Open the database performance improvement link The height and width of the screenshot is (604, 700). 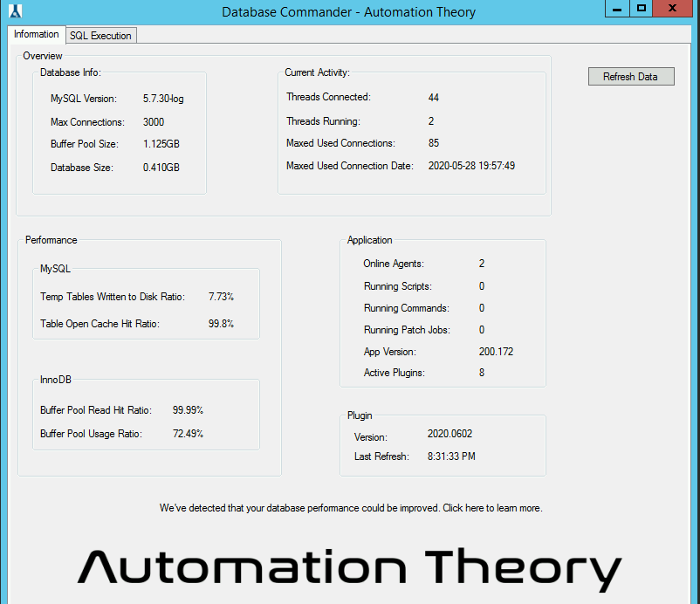tap(350, 508)
